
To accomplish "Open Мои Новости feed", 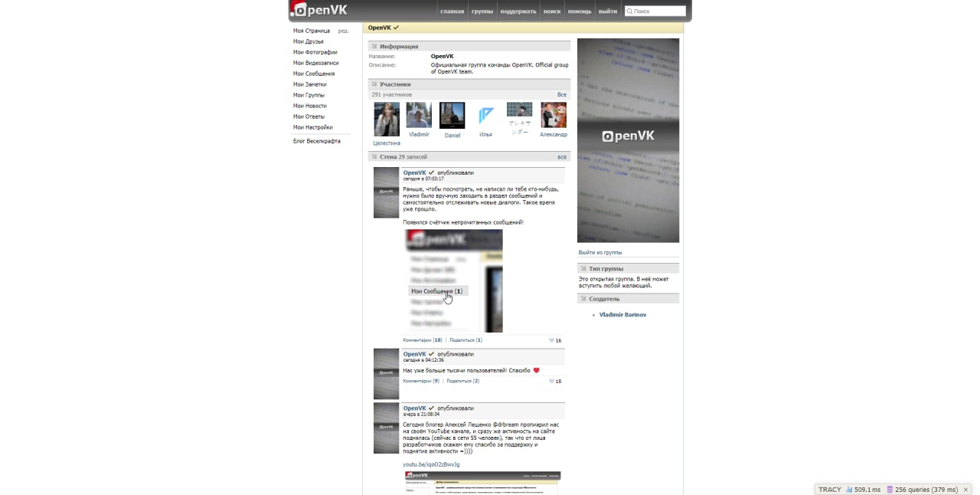I will [x=310, y=106].
